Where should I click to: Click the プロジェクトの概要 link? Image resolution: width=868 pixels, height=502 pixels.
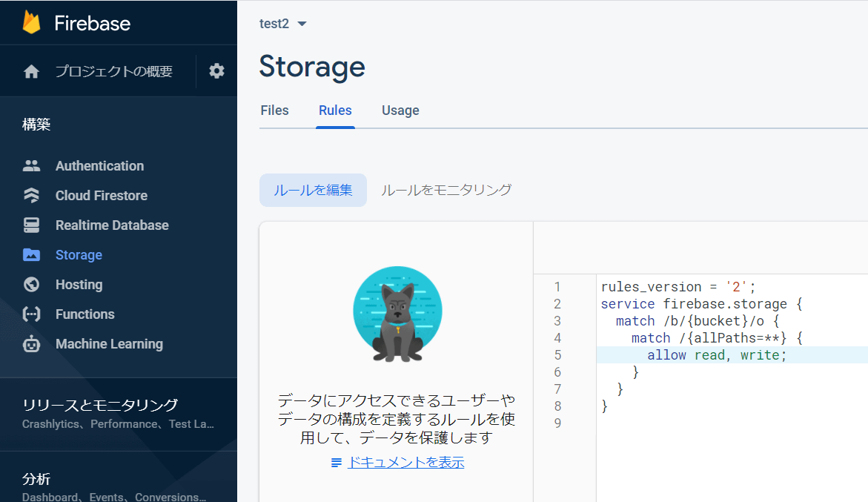point(114,71)
